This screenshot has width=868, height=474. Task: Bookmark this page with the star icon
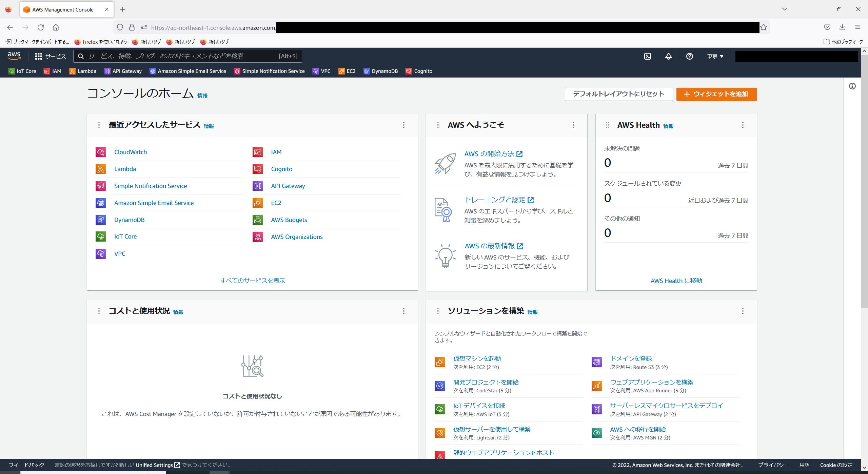(x=763, y=27)
